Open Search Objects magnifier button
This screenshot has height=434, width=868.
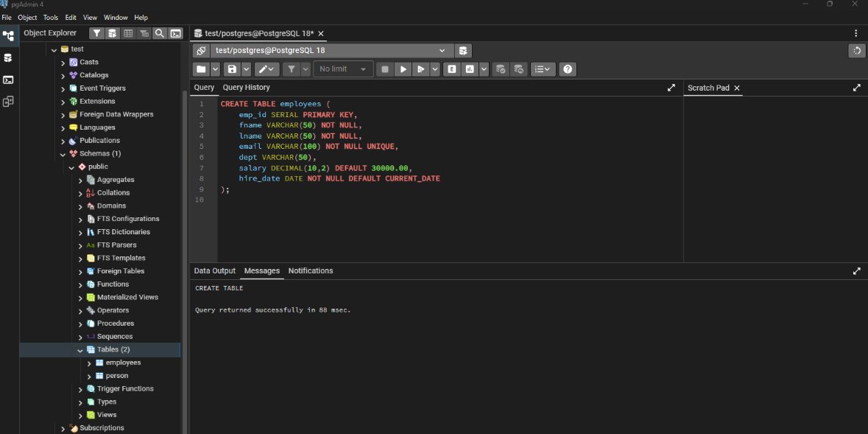[x=160, y=33]
